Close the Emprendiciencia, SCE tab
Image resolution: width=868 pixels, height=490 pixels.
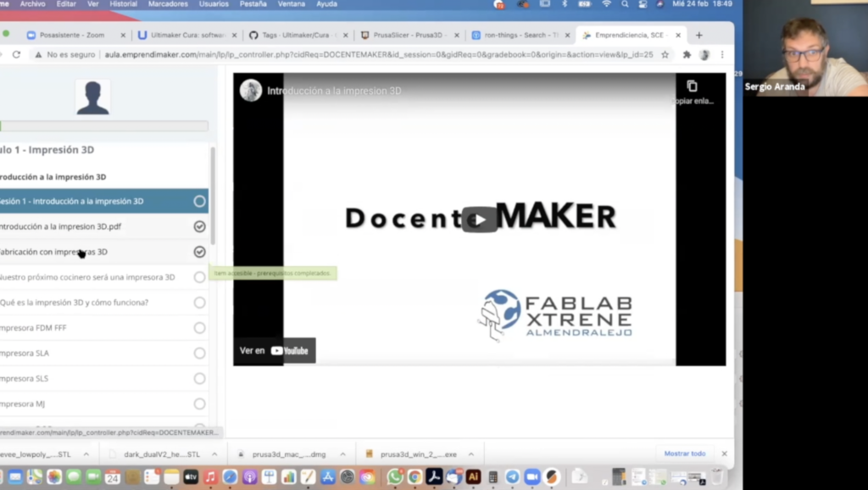click(x=678, y=35)
